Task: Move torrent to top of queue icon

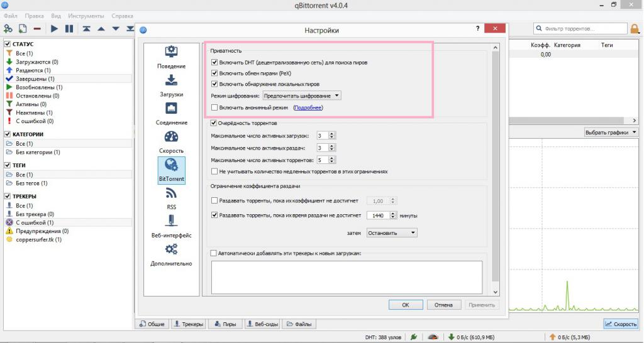Action: (86, 29)
